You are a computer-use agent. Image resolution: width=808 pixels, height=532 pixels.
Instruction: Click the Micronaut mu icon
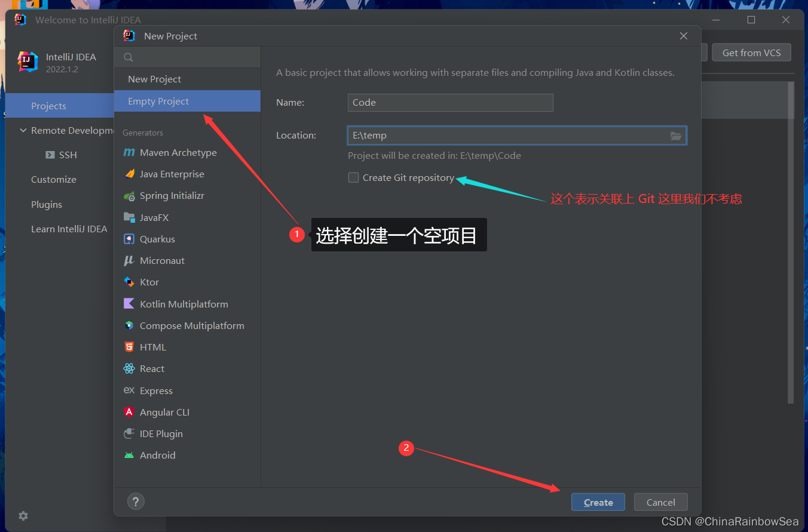click(129, 260)
